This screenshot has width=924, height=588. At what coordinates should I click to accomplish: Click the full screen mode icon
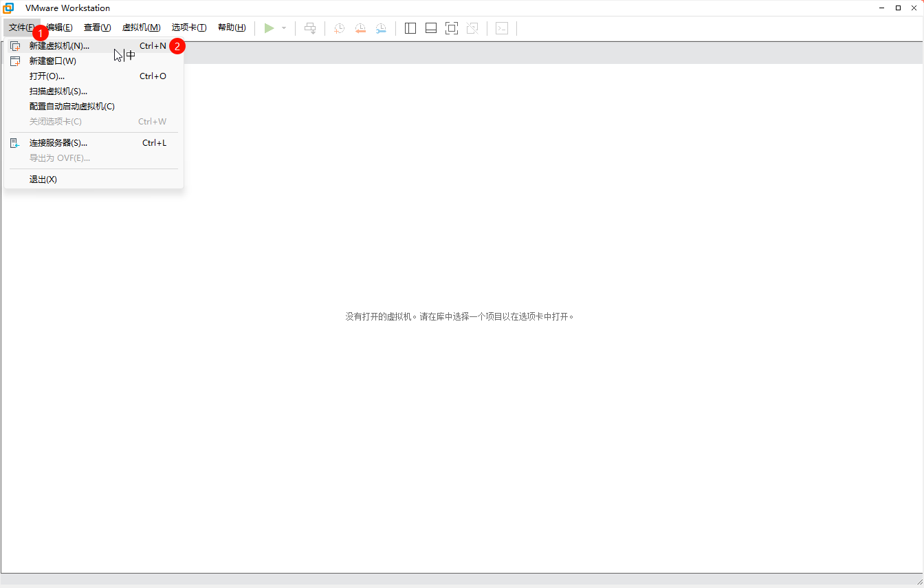coord(452,28)
